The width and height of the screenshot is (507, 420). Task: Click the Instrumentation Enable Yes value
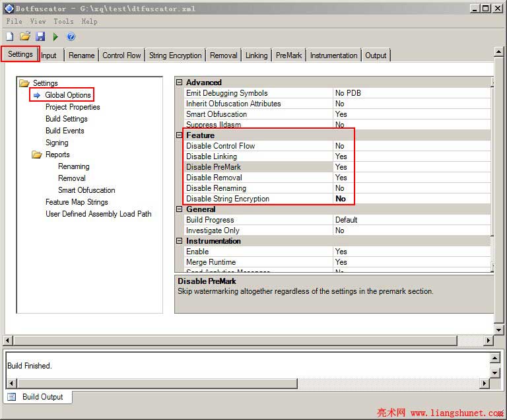(412, 252)
